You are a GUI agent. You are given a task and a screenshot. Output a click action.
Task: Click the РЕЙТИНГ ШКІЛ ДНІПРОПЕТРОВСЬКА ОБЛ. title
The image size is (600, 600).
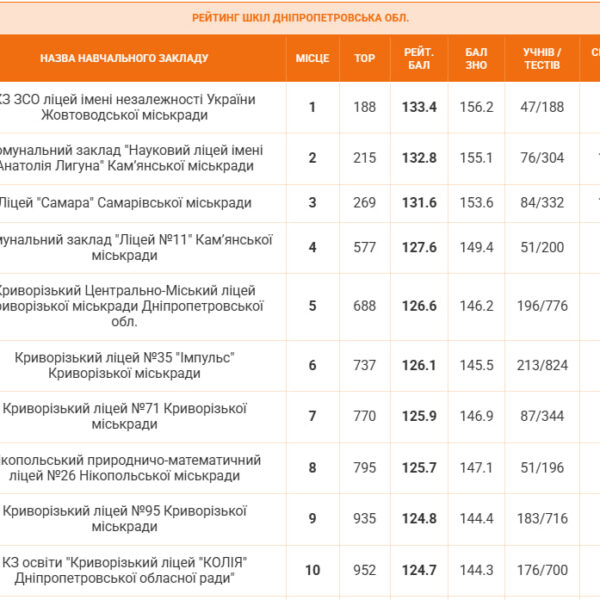click(x=300, y=18)
